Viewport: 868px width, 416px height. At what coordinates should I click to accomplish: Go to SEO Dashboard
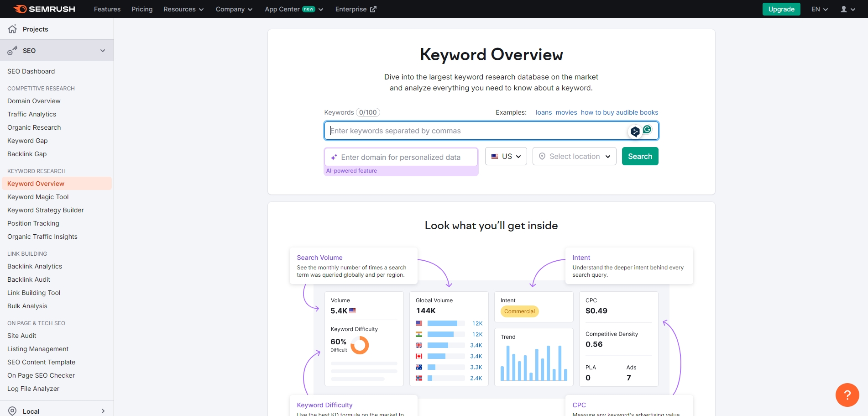(x=31, y=71)
